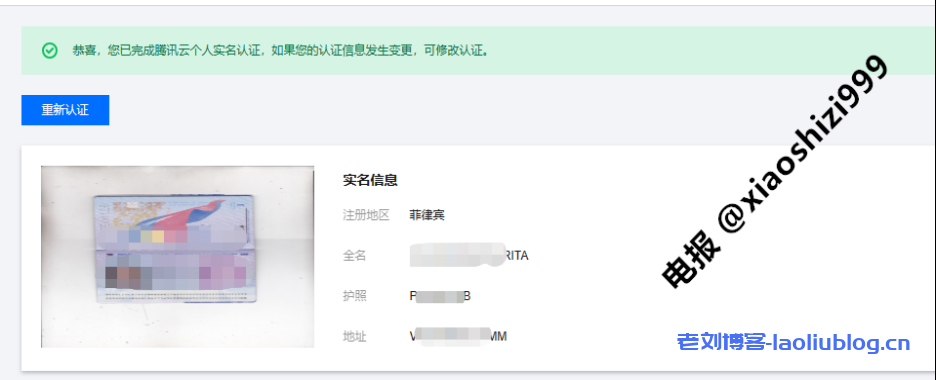Open the uploaded passport photo thumbnail
This screenshot has height=380, width=936.
[177, 257]
